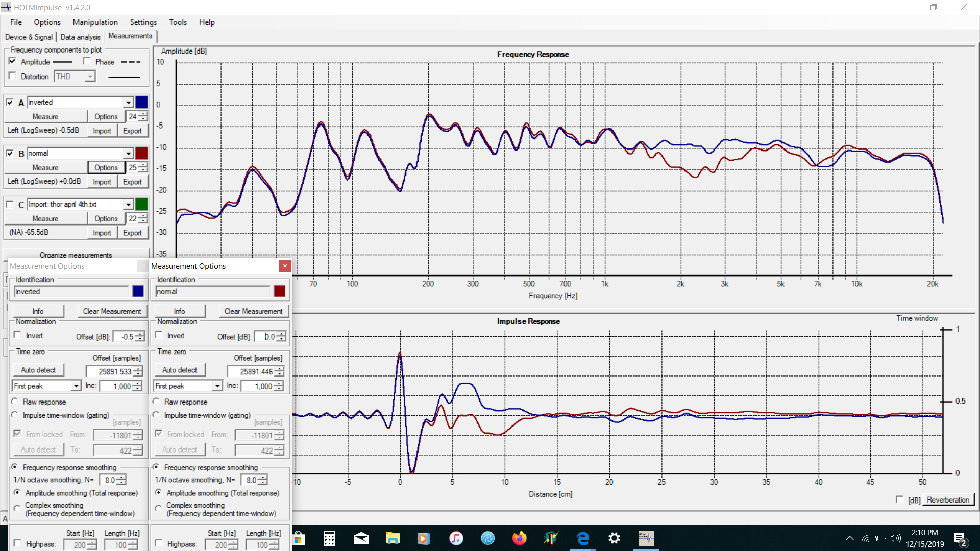Open the battery status tray icon
This screenshot has width=980, height=551.
[880, 538]
